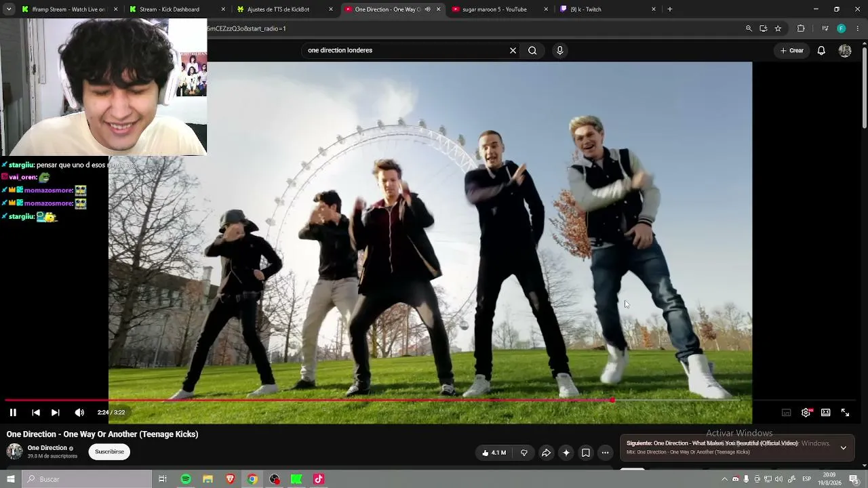The height and width of the screenshot is (488, 868).
Task: Enter fullscreen video mode
Action: click(x=846, y=412)
